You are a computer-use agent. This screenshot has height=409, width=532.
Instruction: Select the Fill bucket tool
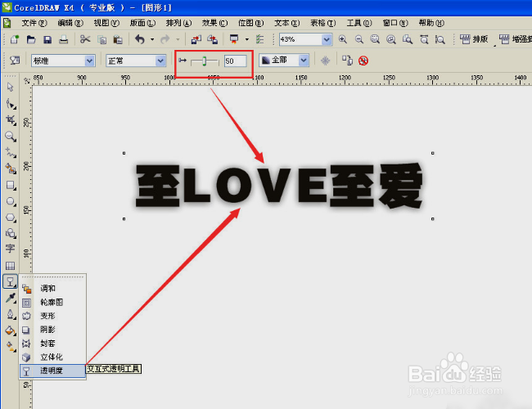coord(11,330)
